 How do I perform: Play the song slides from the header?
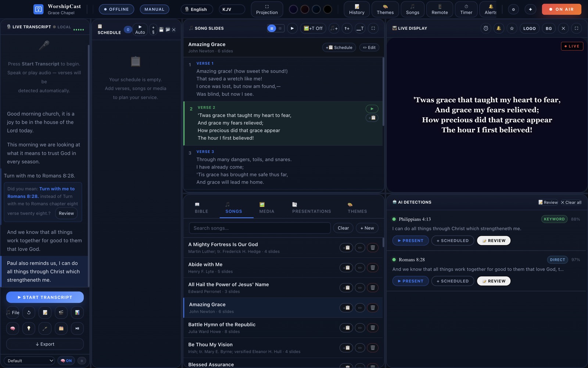click(292, 28)
